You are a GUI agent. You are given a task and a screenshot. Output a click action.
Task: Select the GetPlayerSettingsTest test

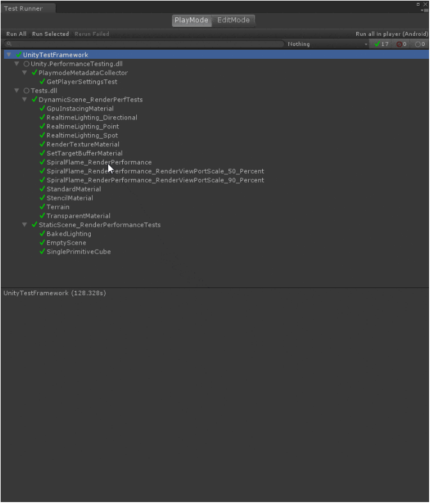click(216, 82)
